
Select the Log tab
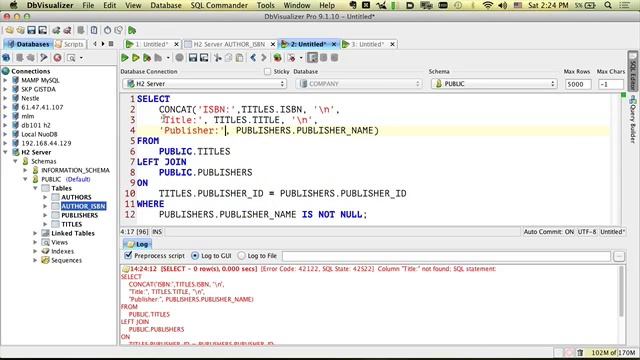click(138, 244)
